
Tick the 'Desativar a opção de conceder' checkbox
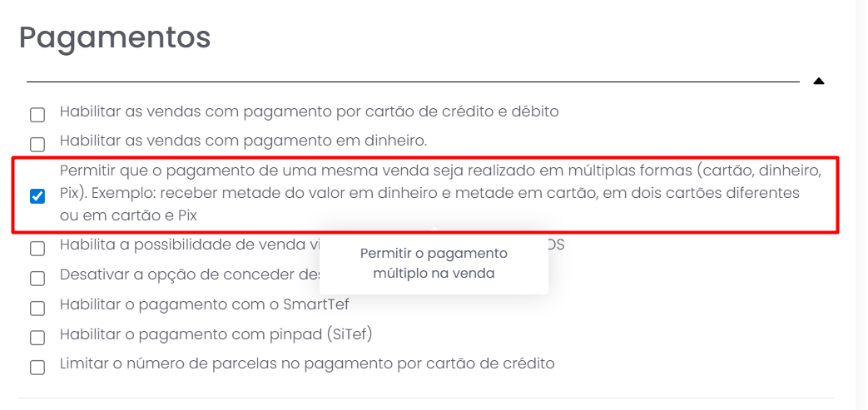(x=37, y=278)
